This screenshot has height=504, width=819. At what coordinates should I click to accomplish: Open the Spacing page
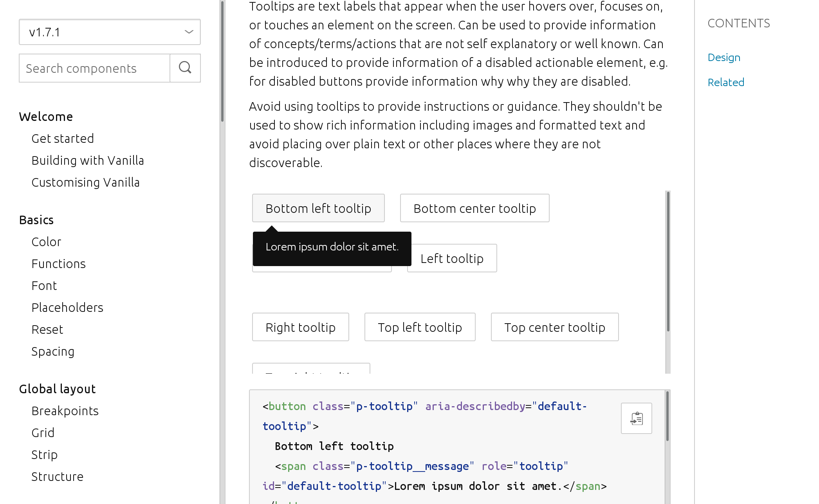(x=53, y=351)
